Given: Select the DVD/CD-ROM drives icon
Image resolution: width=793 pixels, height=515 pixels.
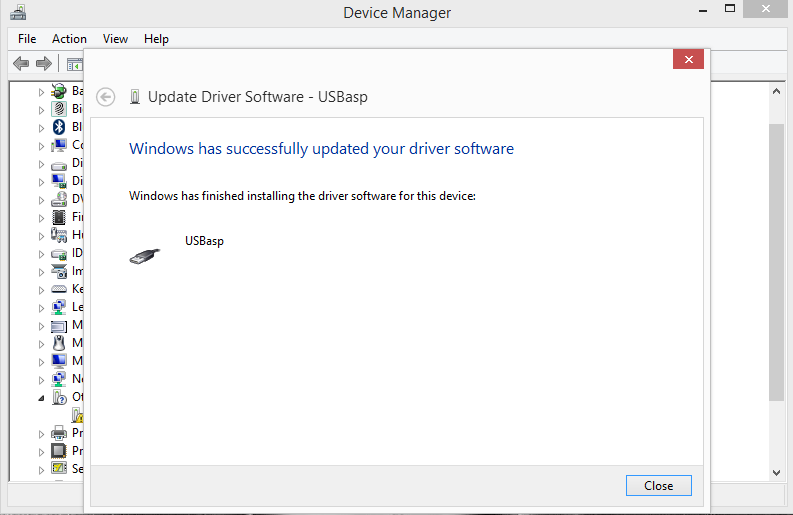Looking at the screenshot, I should (x=59, y=199).
